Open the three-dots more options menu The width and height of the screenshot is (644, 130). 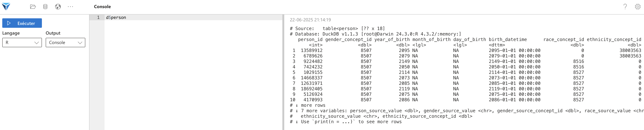71,7
